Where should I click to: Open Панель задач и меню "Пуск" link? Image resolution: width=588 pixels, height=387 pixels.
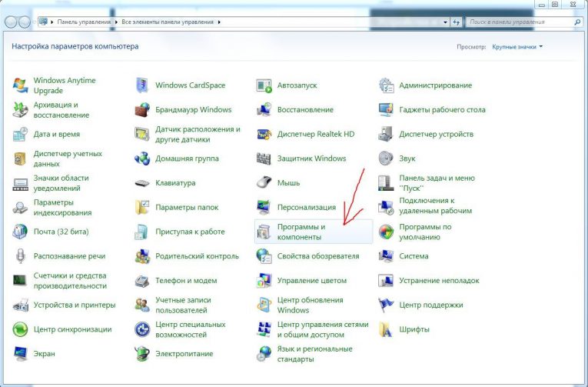437,183
